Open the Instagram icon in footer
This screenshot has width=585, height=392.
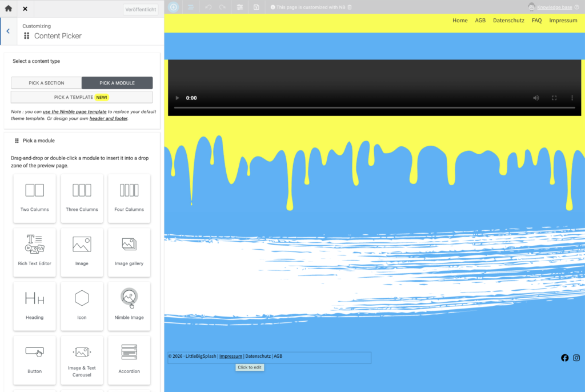click(x=576, y=358)
